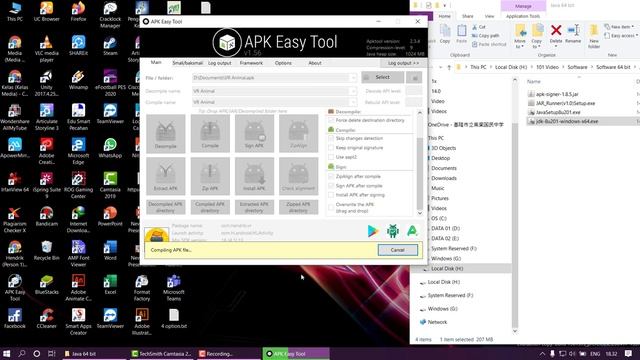Click Cut in Explorer clipboard group
The width and height of the screenshot is (640, 360).
[x=478, y=27]
